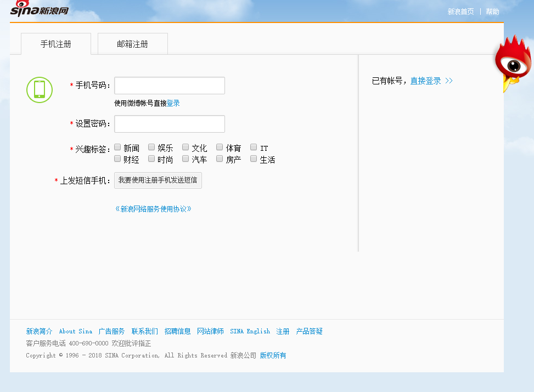Screen dimensions: 534x392
Task: Check the IT interest checkbox
Action: tap(254, 147)
